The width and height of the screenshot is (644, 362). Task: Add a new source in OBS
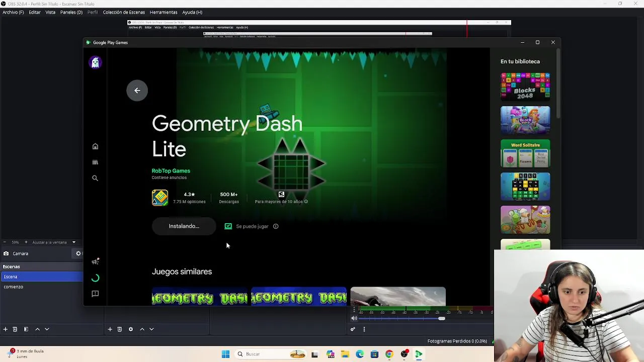point(110,329)
